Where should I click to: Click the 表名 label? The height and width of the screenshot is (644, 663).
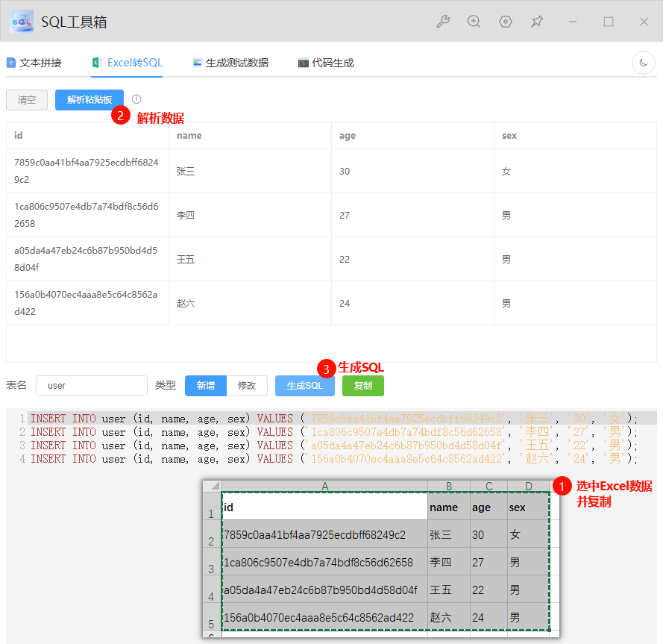tap(16, 385)
